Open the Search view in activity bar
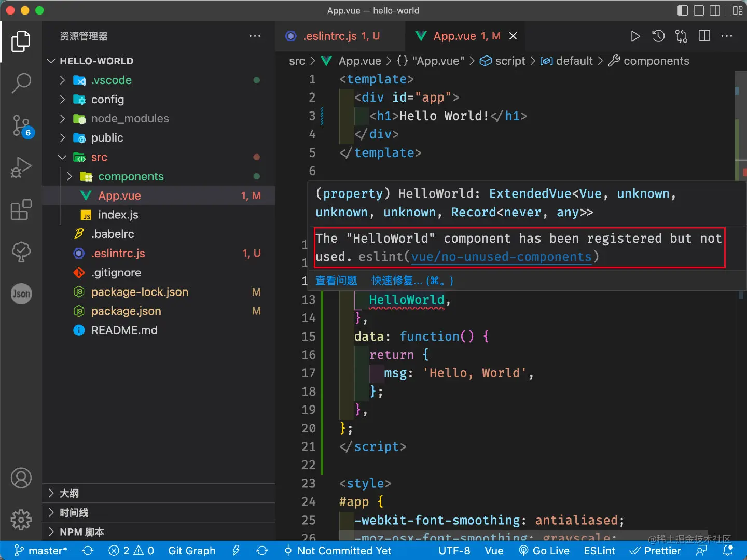The image size is (747, 560). (x=21, y=83)
